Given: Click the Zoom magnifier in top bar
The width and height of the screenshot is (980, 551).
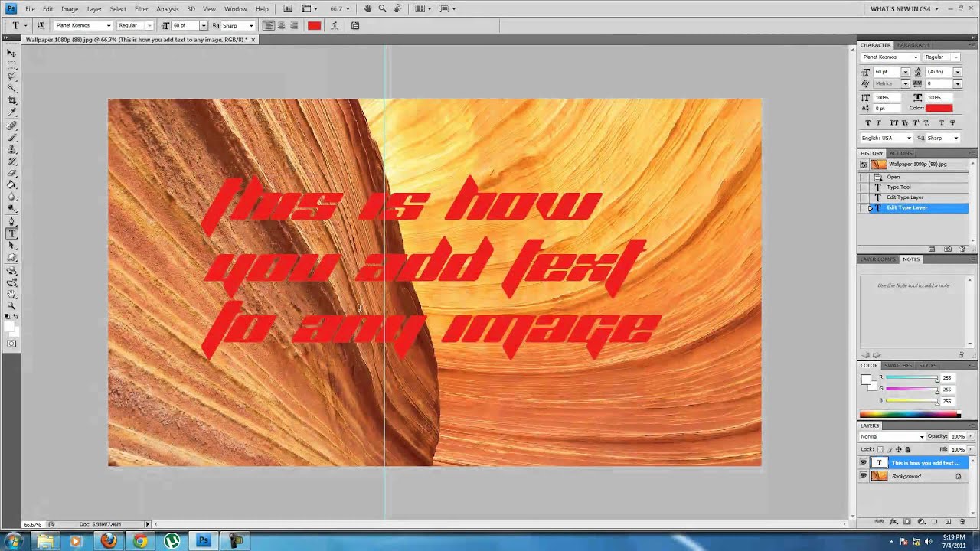Looking at the screenshot, I should [382, 8].
